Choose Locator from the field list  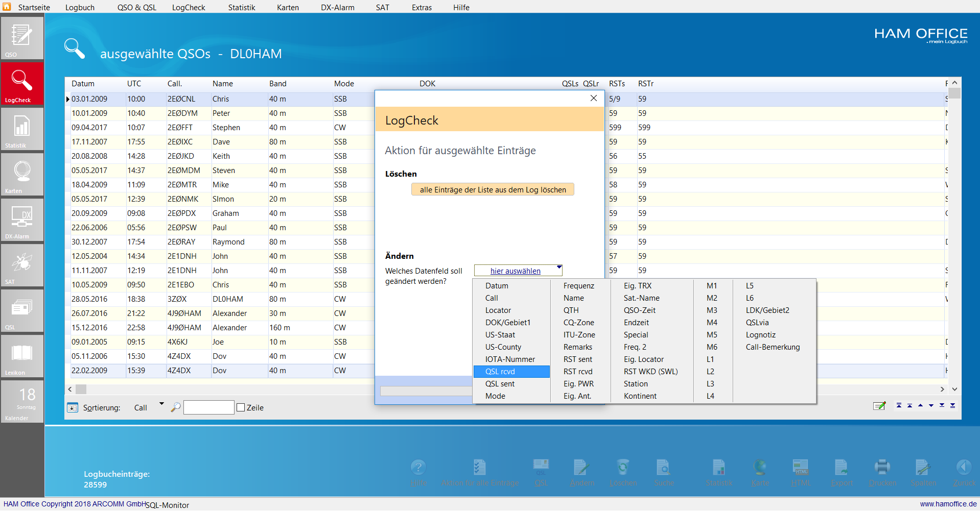(x=511, y=310)
